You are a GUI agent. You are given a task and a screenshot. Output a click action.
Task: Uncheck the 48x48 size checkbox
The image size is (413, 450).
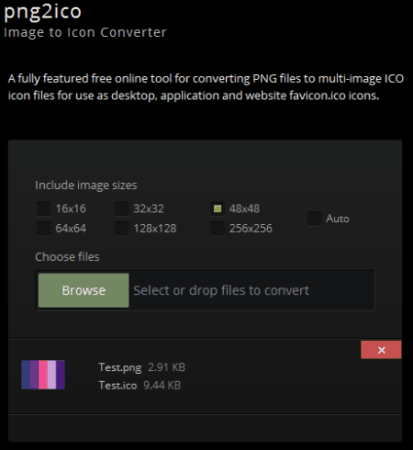(x=218, y=209)
